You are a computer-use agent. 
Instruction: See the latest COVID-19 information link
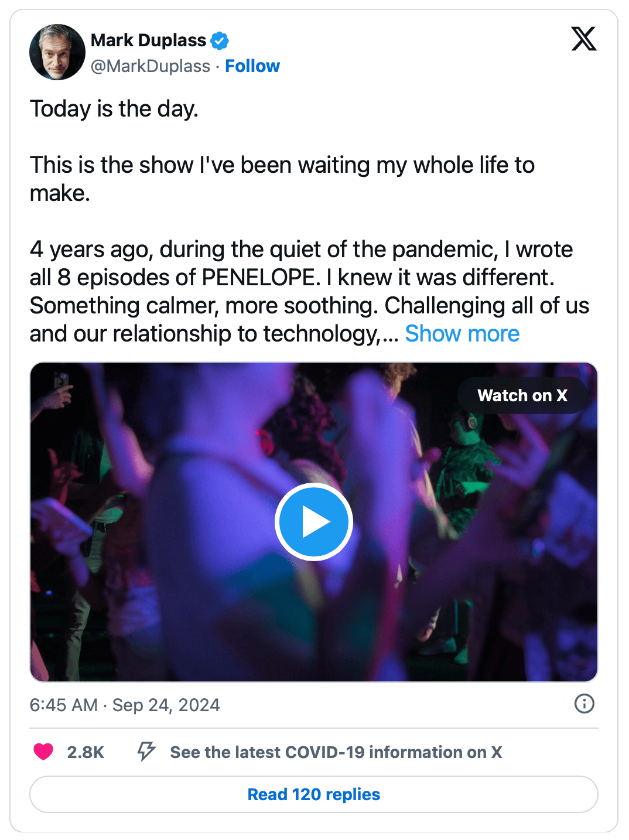coord(336,752)
